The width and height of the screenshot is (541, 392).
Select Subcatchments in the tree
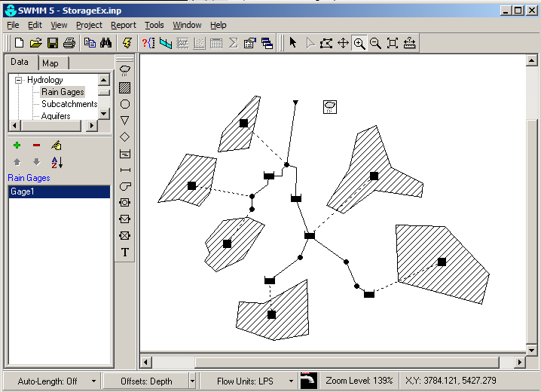(69, 104)
